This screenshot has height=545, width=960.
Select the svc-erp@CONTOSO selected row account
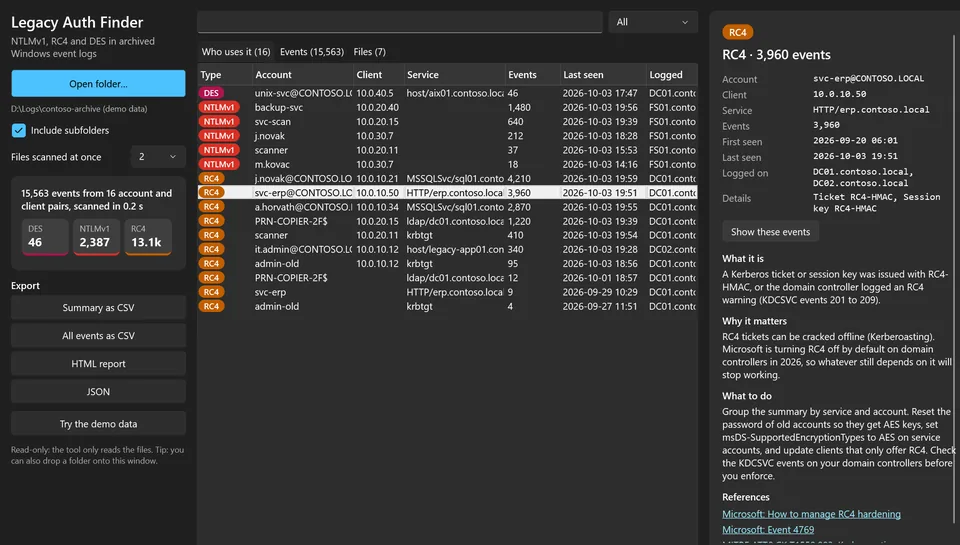tap(303, 192)
